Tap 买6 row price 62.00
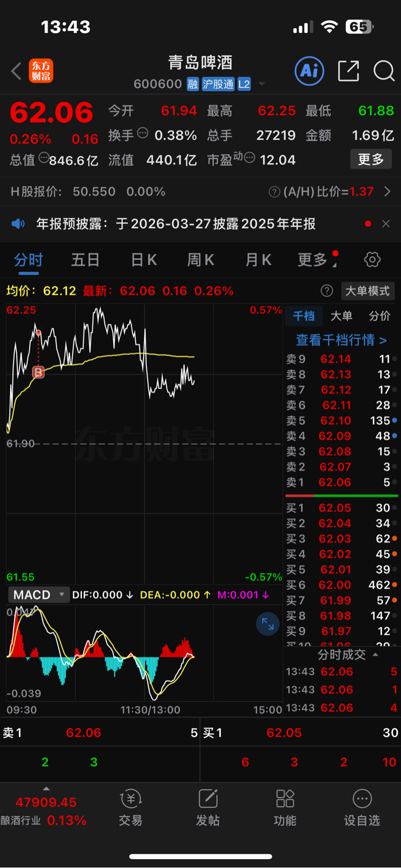401x868 pixels. coord(336,585)
